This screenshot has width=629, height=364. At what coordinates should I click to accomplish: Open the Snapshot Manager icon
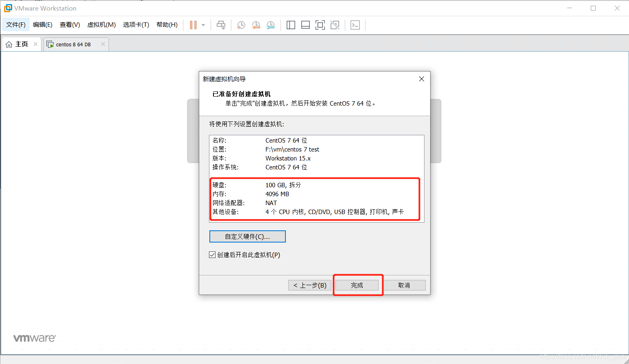click(270, 25)
